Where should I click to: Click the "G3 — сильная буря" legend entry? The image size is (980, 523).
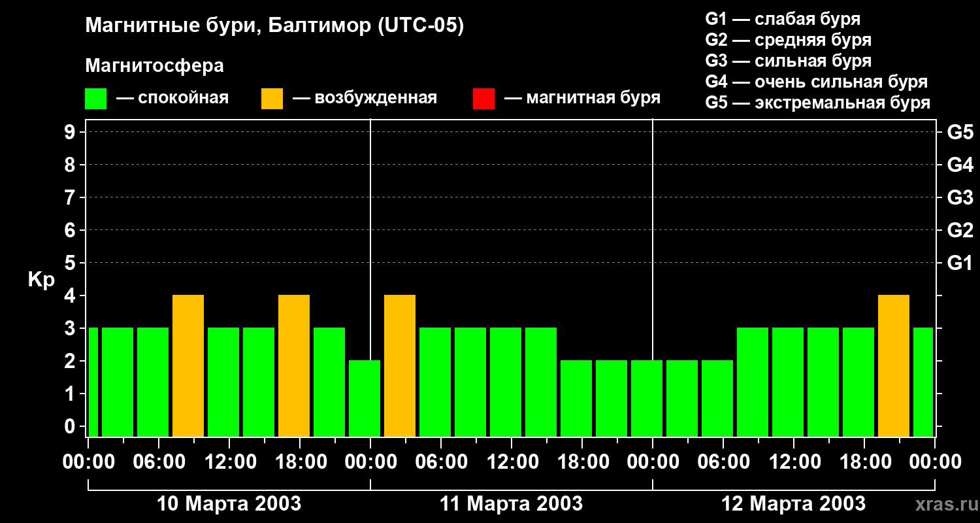788,61
